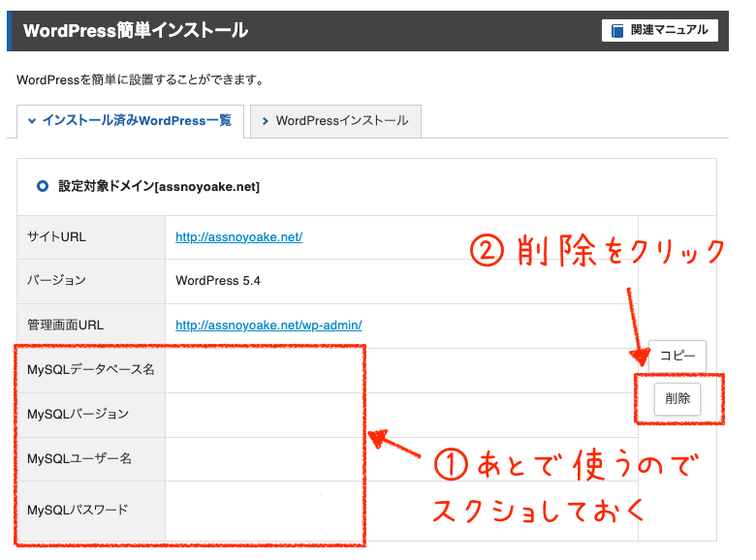Click the MySQLパスワード label

pyautogui.click(x=78, y=510)
